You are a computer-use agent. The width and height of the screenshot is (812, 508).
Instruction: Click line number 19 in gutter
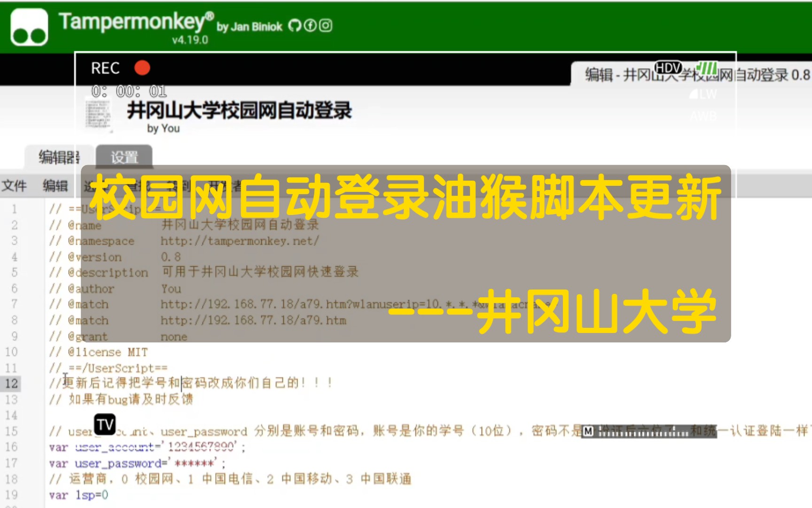point(11,494)
